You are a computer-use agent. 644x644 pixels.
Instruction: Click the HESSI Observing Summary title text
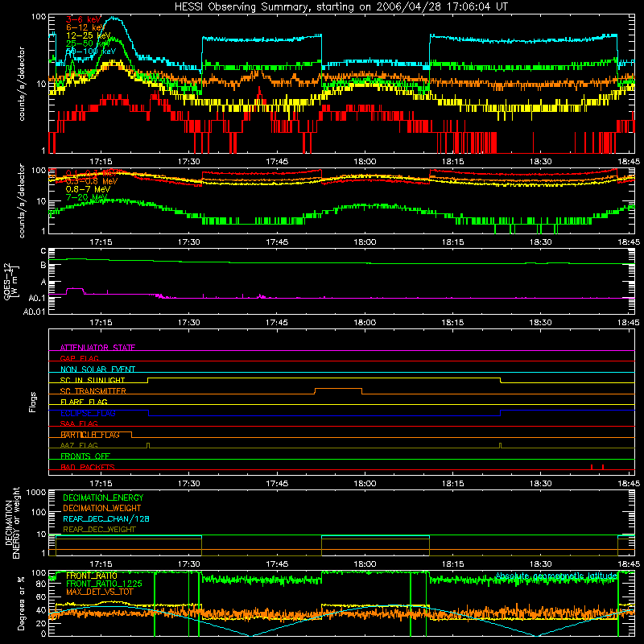(341, 6)
